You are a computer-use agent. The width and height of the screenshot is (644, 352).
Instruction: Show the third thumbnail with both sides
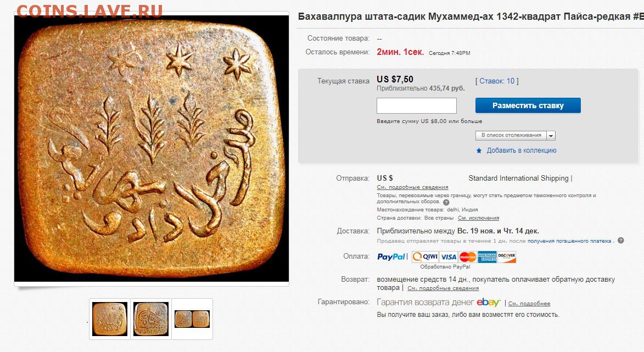tap(192, 319)
